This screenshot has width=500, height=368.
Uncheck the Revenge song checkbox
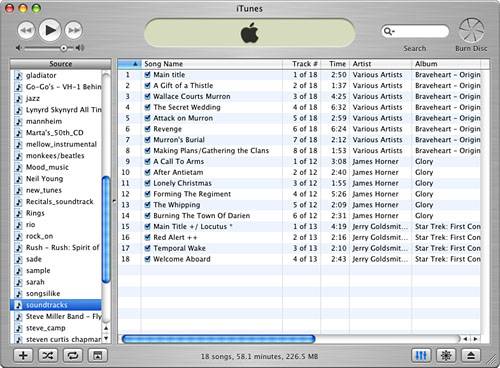coord(147,129)
